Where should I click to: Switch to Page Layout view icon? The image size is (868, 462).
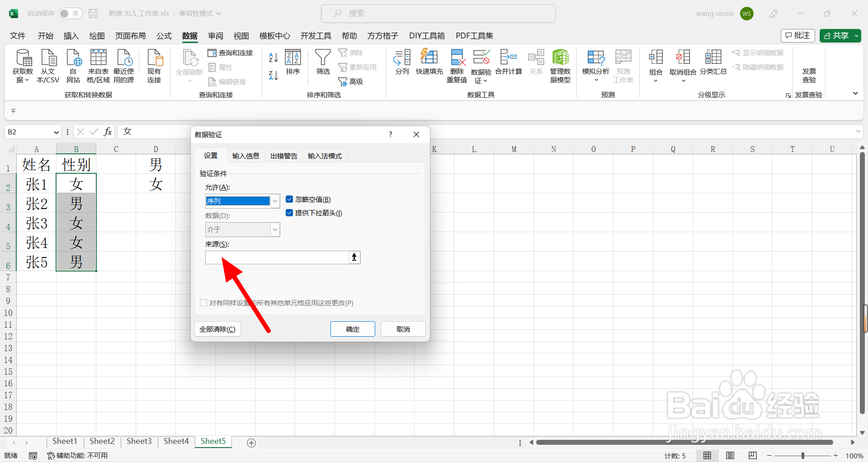[x=730, y=455]
